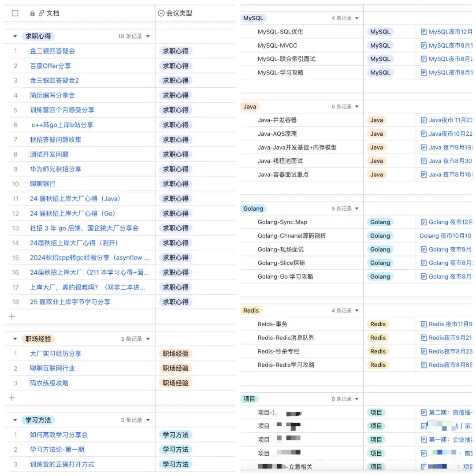Click the 会议类型 column type icon

[161, 13]
